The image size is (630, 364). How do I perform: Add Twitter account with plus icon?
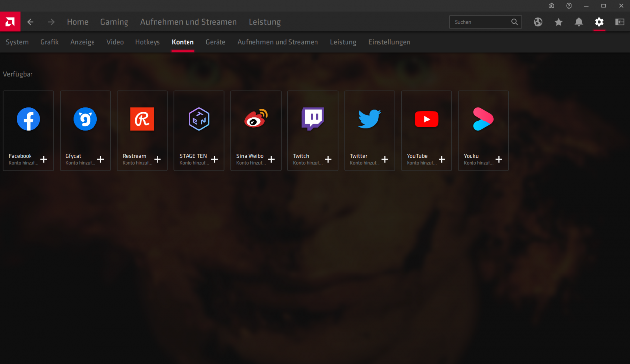[385, 159]
